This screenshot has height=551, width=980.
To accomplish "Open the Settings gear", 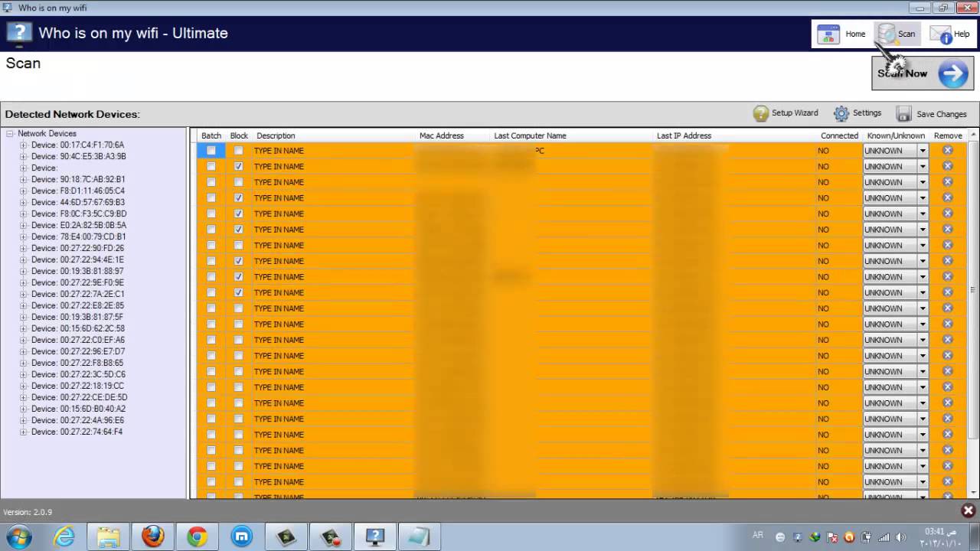I will [x=857, y=113].
